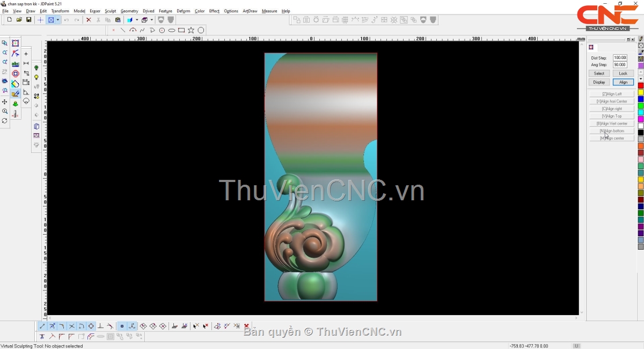The width and height of the screenshot is (644, 349).
Task: Click the Ang Step input field
Action: point(620,65)
